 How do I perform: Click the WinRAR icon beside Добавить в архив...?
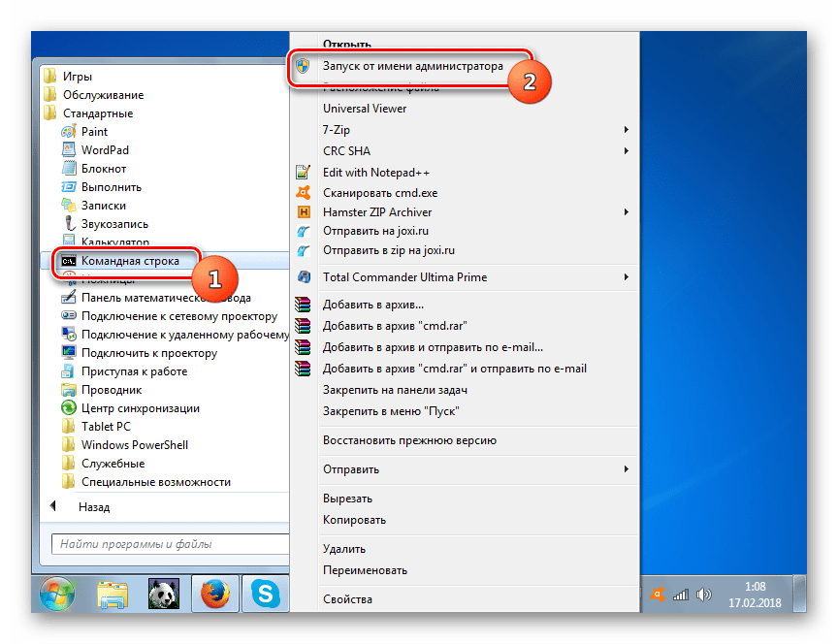[x=303, y=305]
